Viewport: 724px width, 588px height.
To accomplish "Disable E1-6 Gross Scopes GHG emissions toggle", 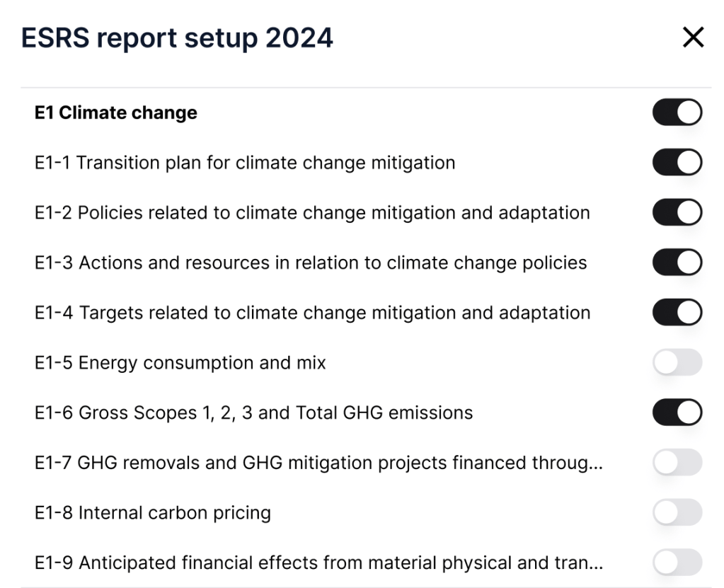I will [x=677, y=413].
